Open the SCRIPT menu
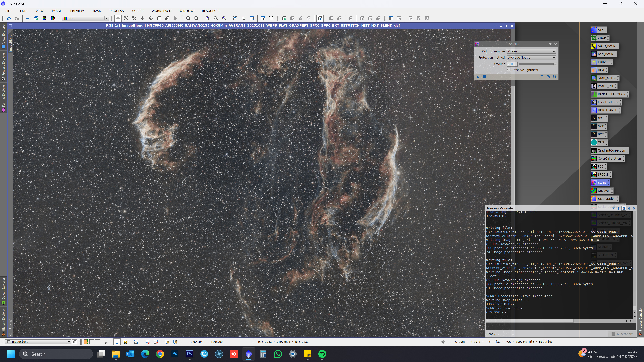 [138, 11]
